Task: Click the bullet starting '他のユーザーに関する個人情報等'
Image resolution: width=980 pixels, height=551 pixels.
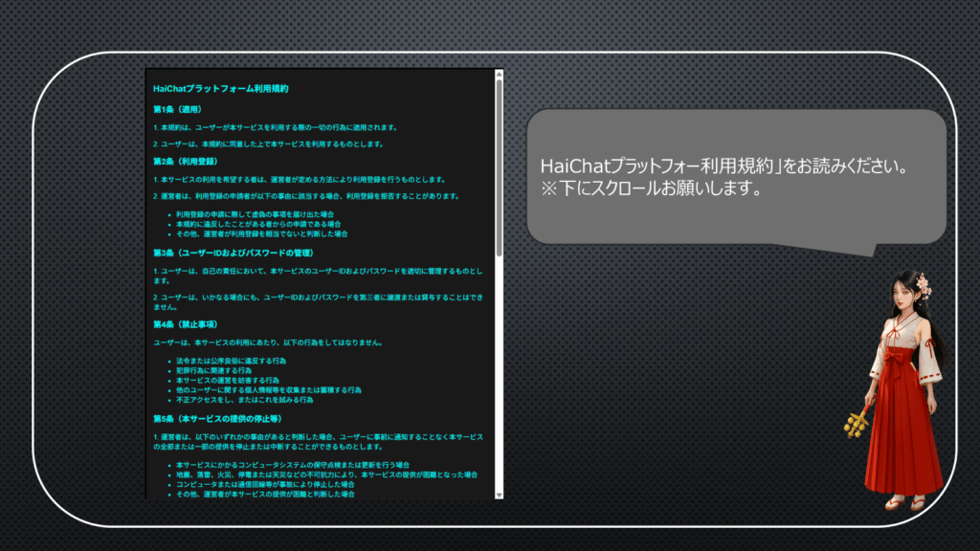Action: [269, 390]
